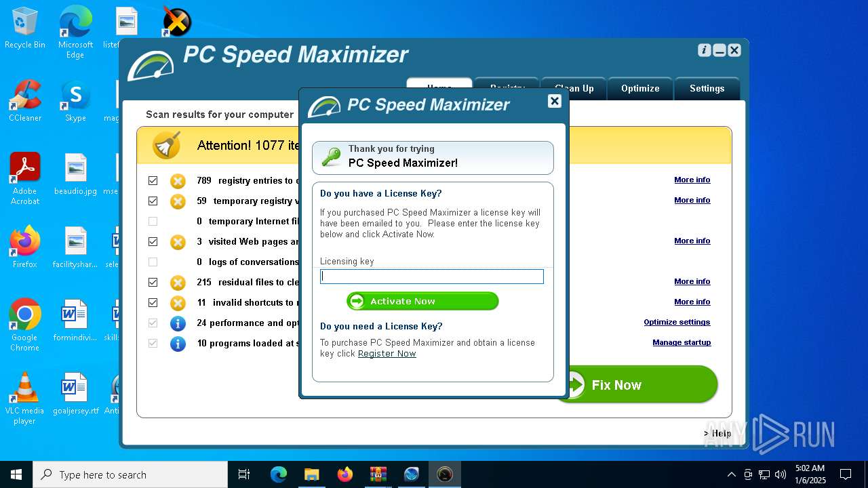Open the notification center icon
The width and height of the screenshot is (868, 488).
tap(846, 474)
